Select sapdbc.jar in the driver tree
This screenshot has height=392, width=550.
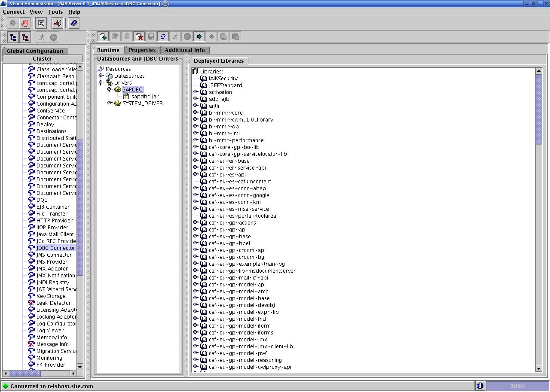[145, 96]
